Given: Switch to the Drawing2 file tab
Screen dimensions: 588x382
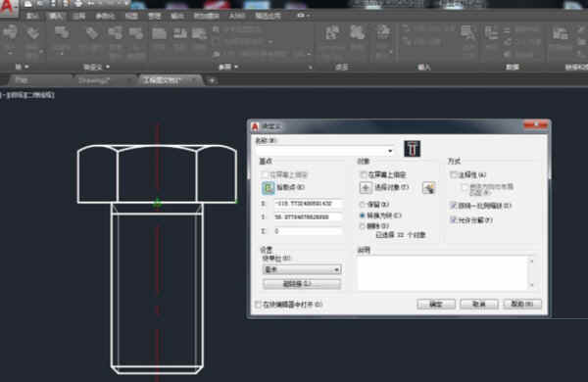Looking at the screenshot, I should [x=103, y=80].
